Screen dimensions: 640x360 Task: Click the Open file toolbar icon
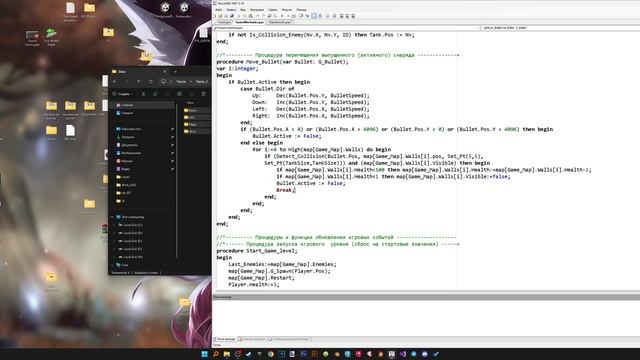point(220,16)
